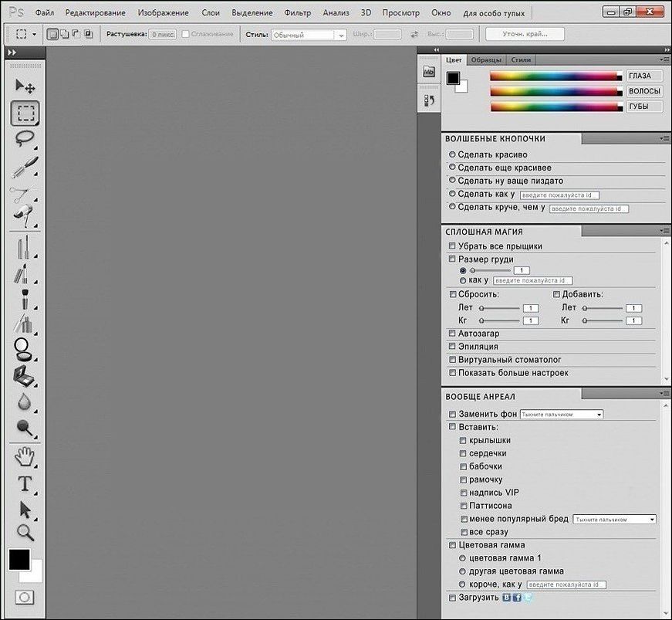This screenshot has width=672, height=620.
Task: Select the Hand tool
Action: point(25,456)
